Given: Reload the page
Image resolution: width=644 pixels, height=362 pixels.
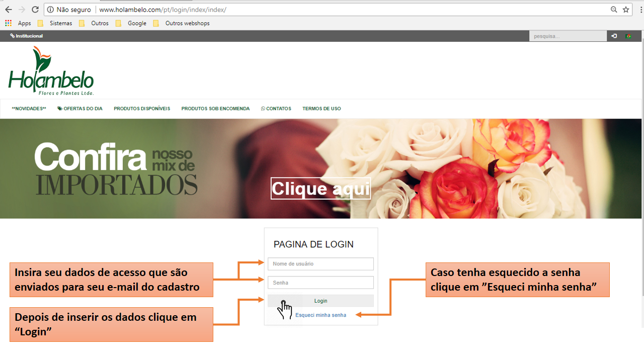Looking at the screenshot, I should (x=34, y=9).
